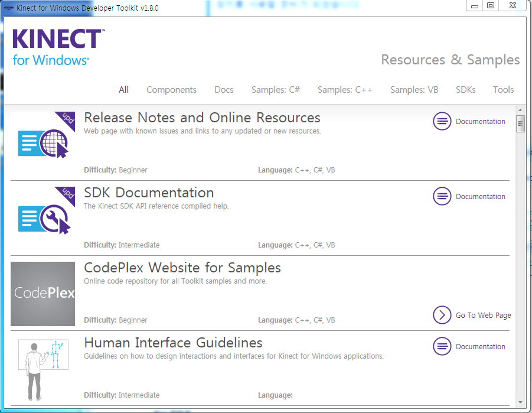
Task: Switch to the Components tab
Action: tap(171, 90)
